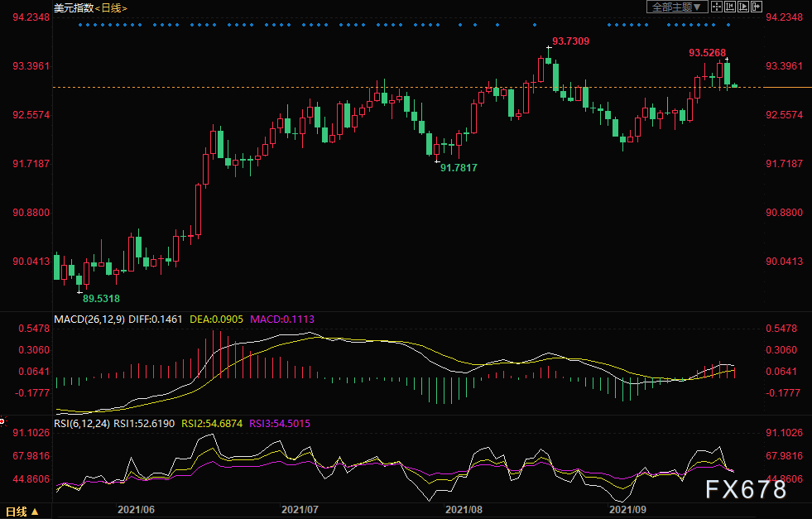Viewport: 812px width, 519px height.
Task: Click the crosshair cursor icon
Action: click(717, 7)
